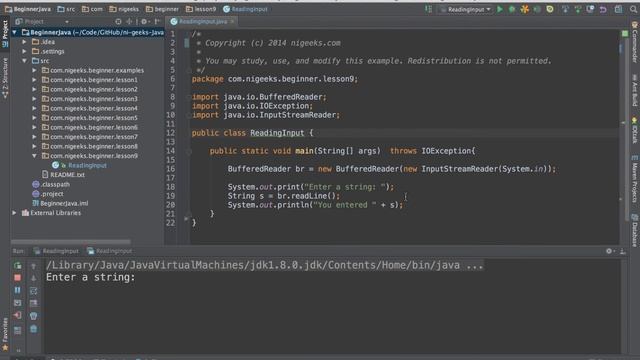Image resolution: width=640 pixels, height=360 pixels.
Task: Open Project panel settings gear icon
Action: coord(144,22)
